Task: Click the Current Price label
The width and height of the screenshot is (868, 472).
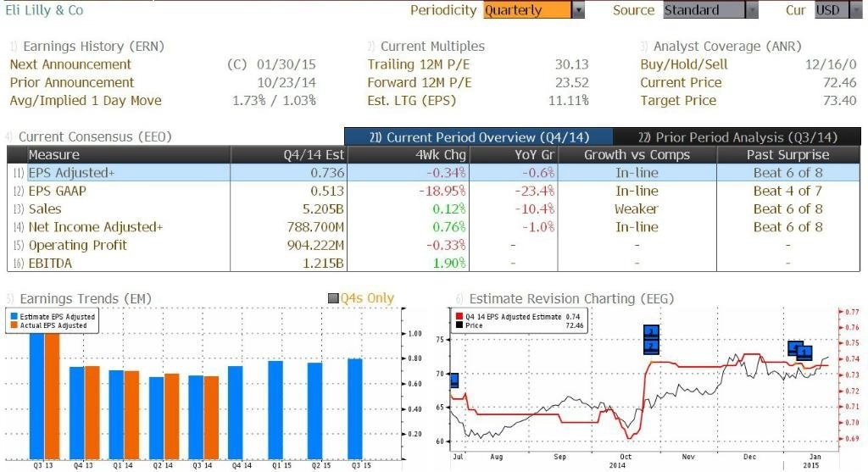Action: 681,82
